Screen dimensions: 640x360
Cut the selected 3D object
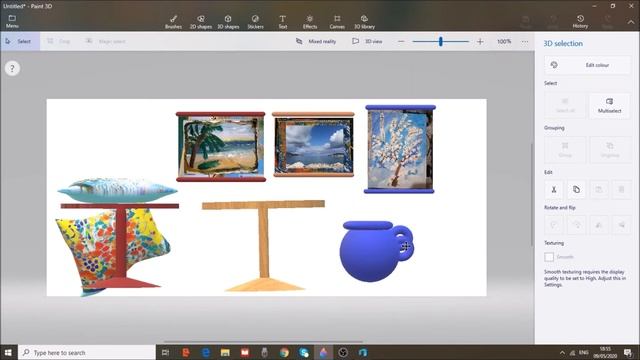click(554, 189)
